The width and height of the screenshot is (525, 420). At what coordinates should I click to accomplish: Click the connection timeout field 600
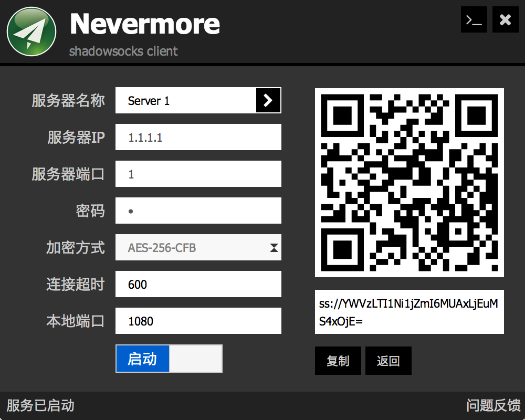tap(198, 285)
